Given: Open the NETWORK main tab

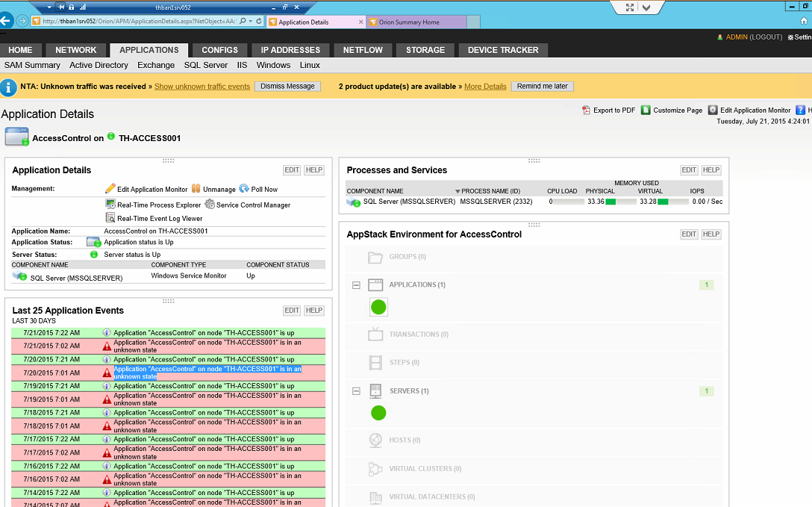Looking at the screenshot, I should click(76, 50).
